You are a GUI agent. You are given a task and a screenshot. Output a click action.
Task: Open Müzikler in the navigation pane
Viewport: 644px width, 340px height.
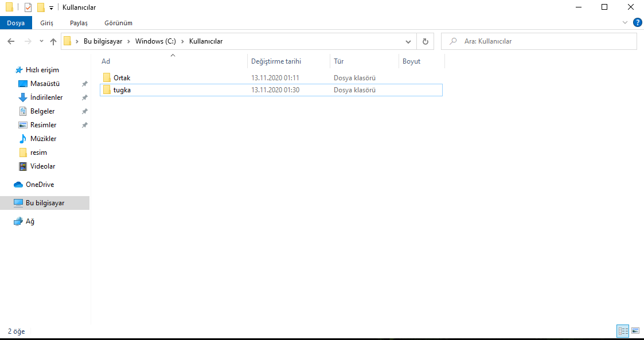coord(43,139)
